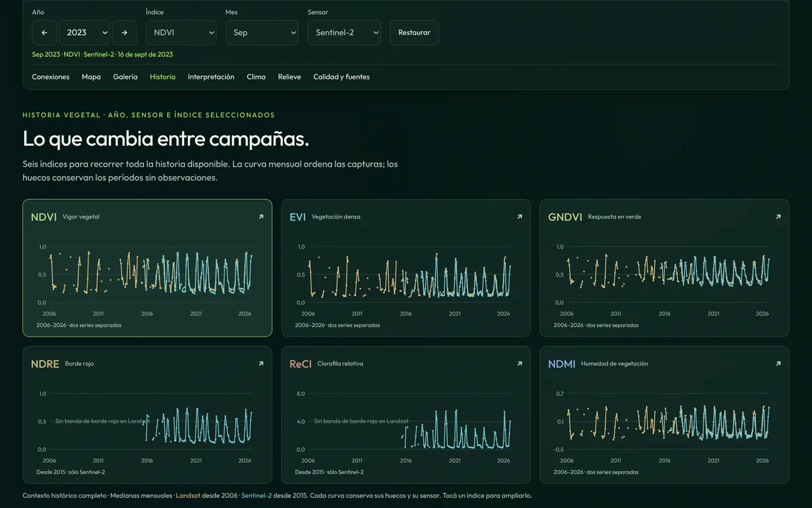Open the Galería tab
The width and height of the screenshot is (812, 508).
point(125,77)
